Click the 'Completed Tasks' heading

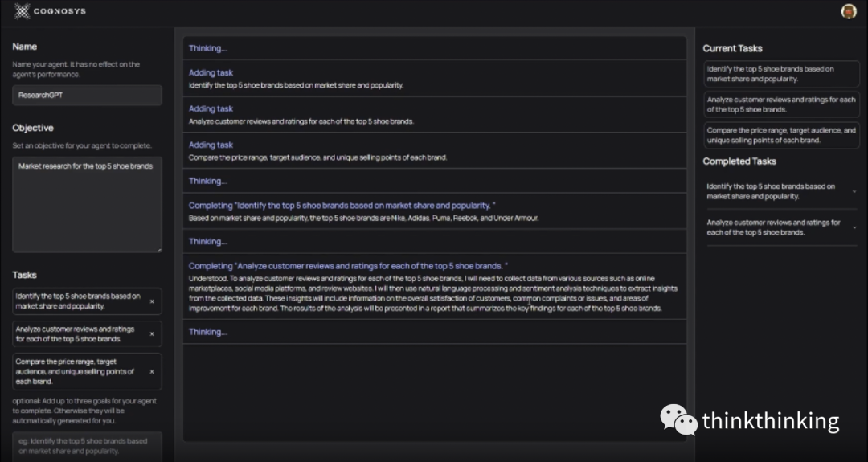tap(739, 161)
